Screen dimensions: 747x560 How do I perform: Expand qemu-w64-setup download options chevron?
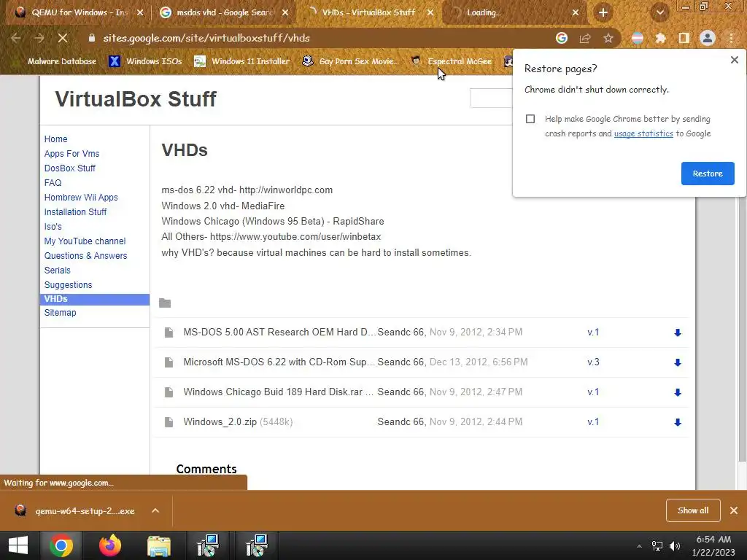point(155,510)
